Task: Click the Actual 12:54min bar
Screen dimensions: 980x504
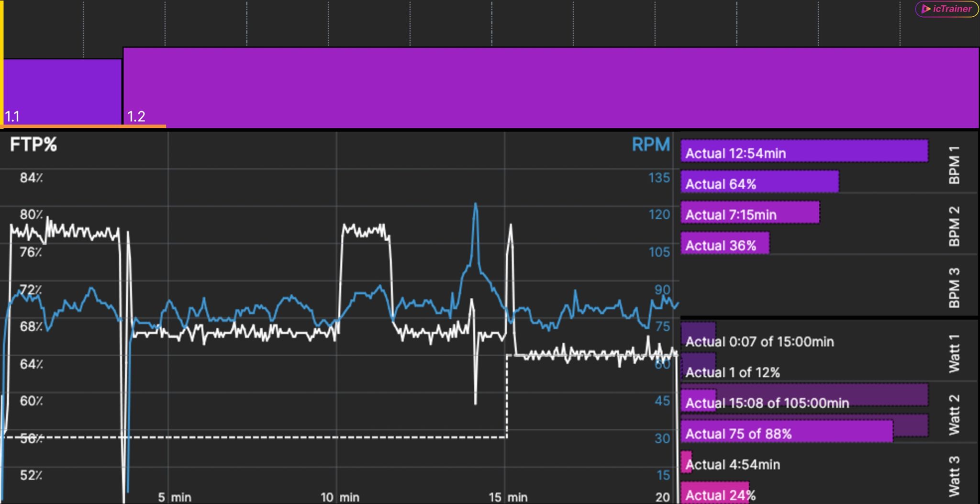Action: point(804,152)
